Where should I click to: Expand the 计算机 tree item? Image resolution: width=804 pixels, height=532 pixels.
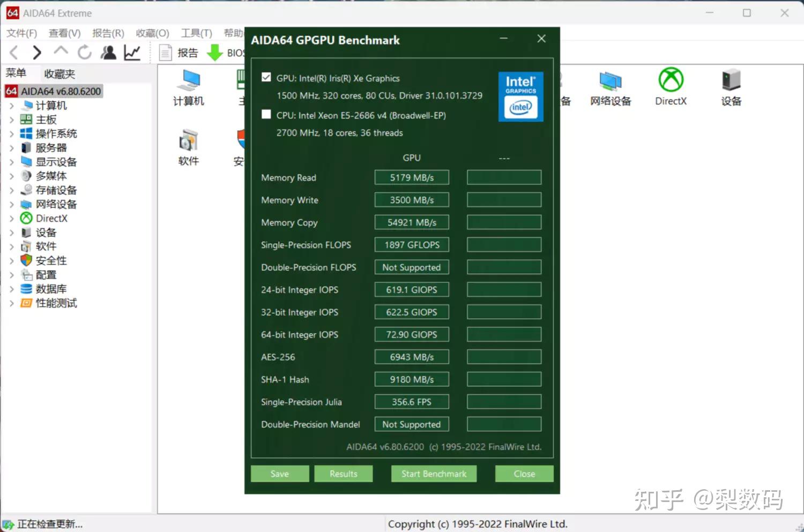click(x=12, y=106)
